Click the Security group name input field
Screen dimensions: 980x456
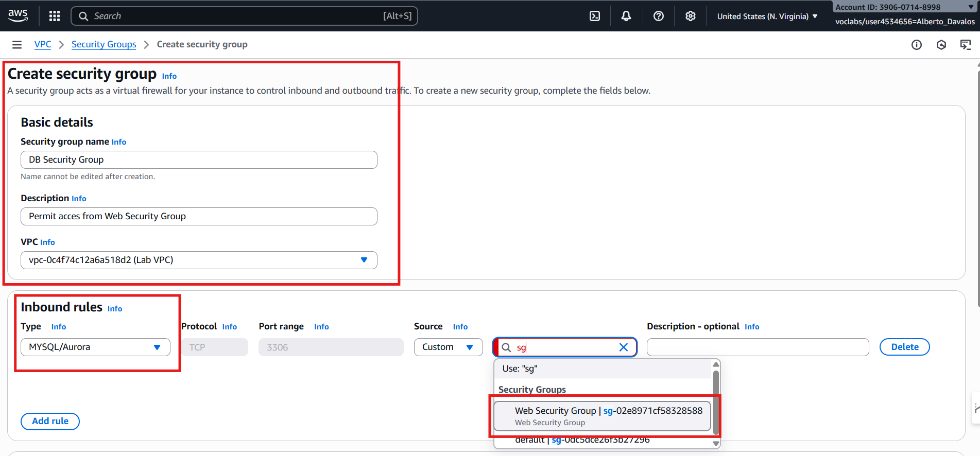pos(199,160)
